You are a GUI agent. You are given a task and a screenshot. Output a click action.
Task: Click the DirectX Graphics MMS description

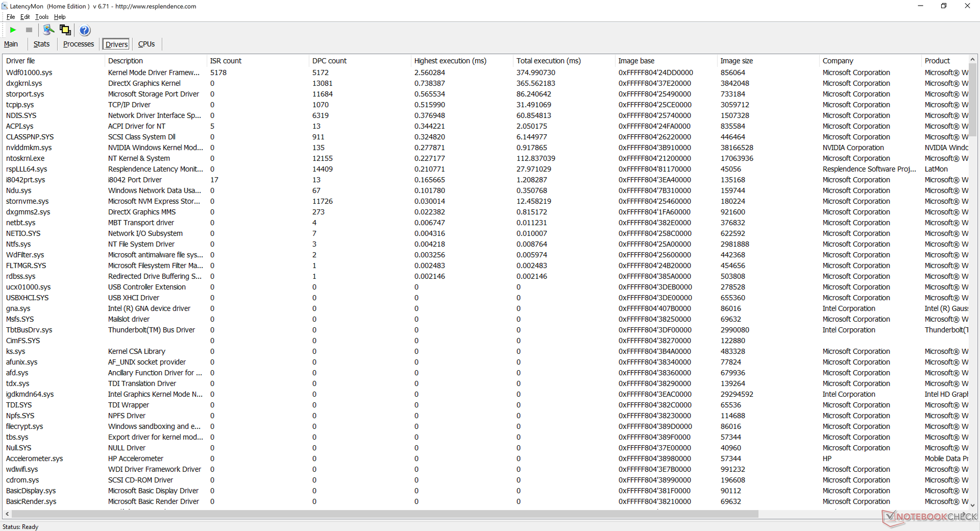tap(142, 212)
